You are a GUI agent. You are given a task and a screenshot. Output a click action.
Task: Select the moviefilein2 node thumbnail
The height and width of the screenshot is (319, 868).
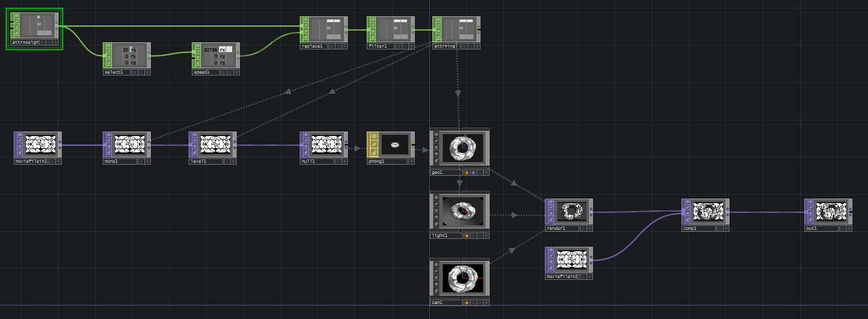click(x=572, y=259)
